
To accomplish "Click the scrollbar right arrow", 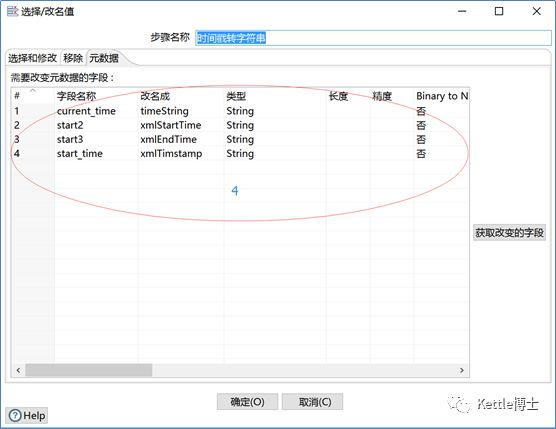I will click(462, 370).
